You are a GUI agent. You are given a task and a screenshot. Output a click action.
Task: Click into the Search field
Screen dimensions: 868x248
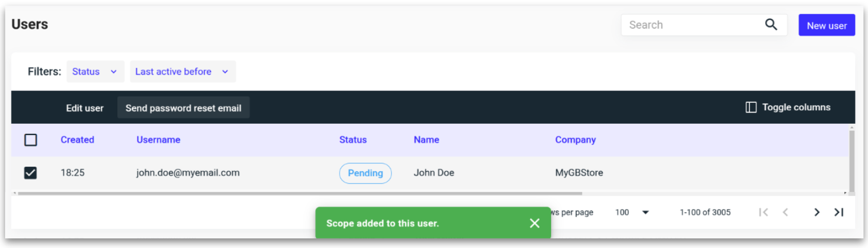pyautogui.click(x=691, y=25)
